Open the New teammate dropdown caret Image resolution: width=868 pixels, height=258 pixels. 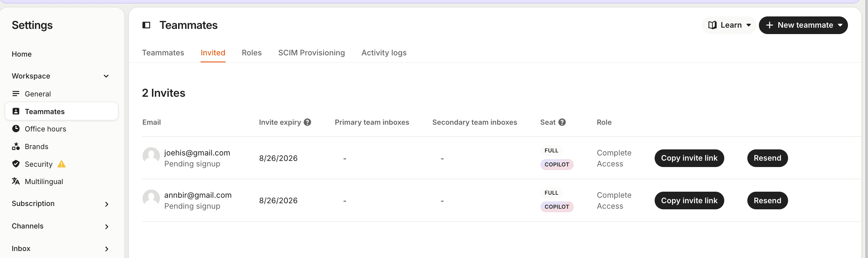pyautogui.click(x=840, y=25)
